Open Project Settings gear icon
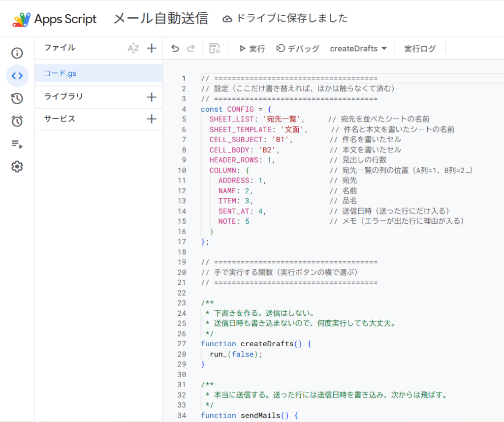 (17, 166)
